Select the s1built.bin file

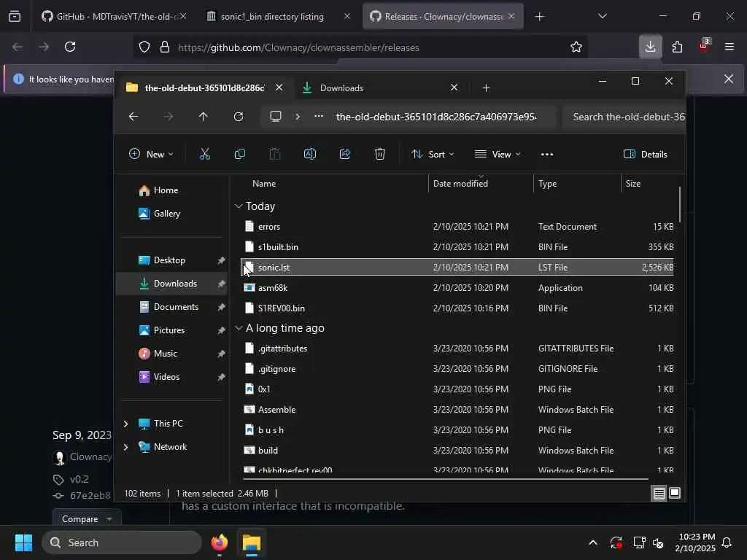pyautogui.click(x=457, y=246)
